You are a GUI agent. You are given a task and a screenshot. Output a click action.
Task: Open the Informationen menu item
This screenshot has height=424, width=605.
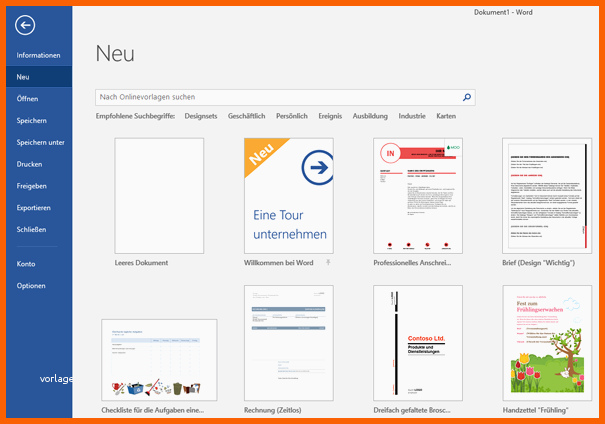pos(39,55)
